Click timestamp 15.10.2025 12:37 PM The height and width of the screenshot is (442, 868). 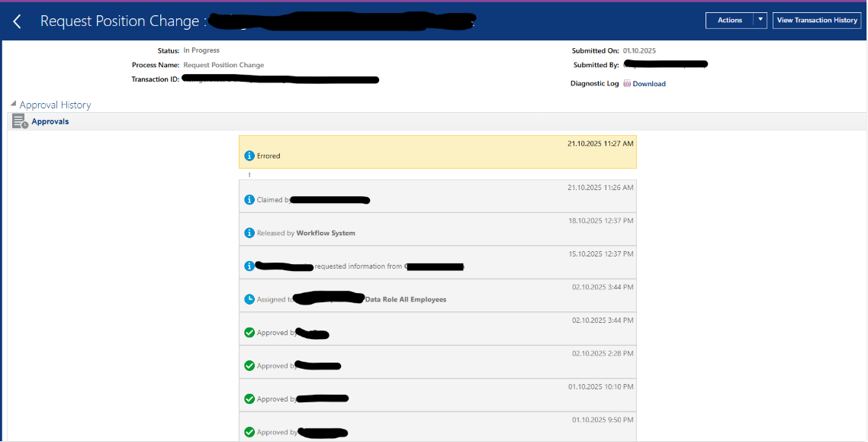601,253
